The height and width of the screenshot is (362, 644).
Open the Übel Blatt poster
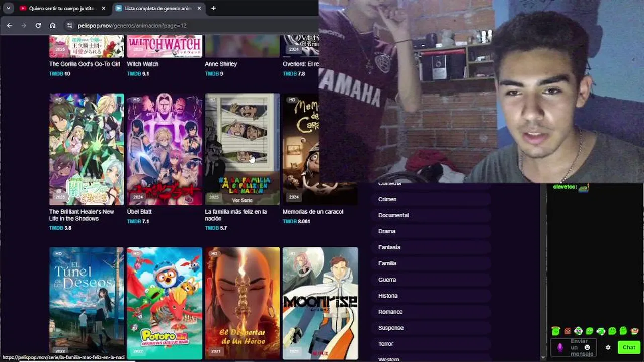click(165, 149)
